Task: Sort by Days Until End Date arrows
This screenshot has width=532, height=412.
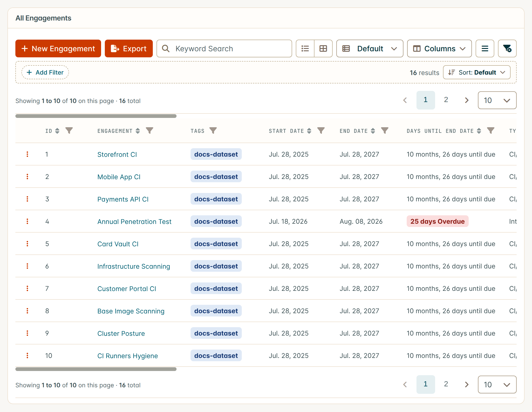Action: (x=479, y=131)
